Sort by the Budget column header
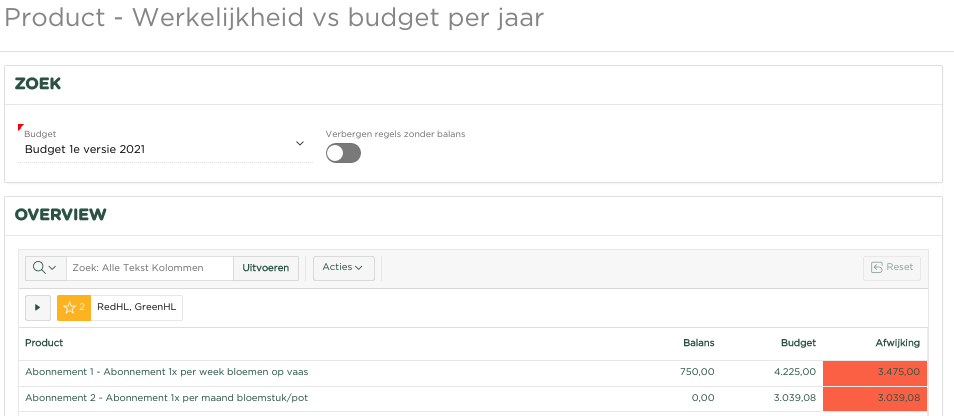 click(x=798, y=343)
